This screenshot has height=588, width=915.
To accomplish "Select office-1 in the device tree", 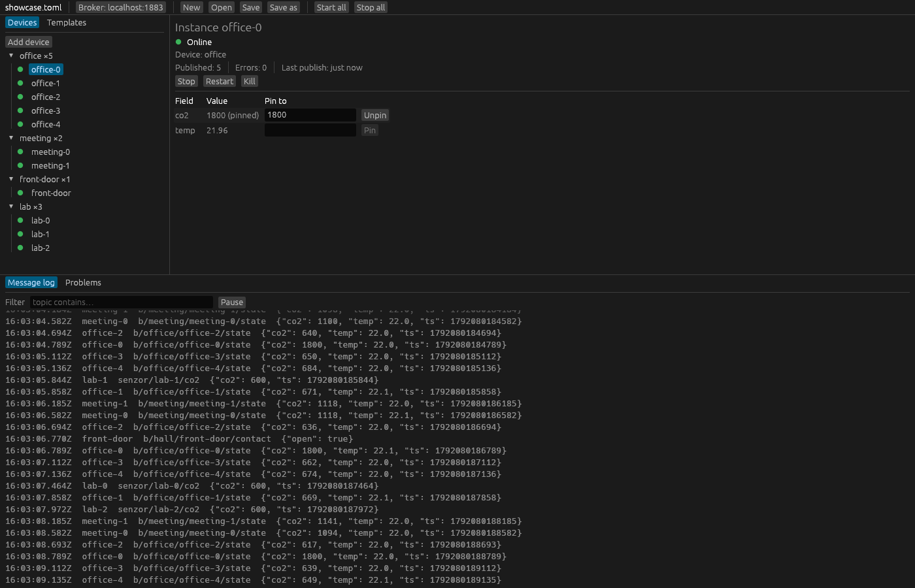I will coord(46,83).
